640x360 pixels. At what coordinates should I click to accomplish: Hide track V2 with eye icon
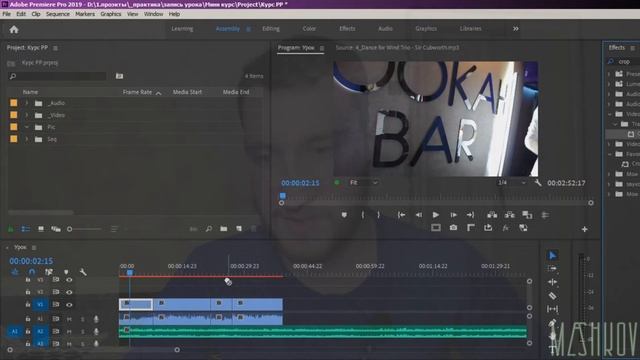point(69,292)
